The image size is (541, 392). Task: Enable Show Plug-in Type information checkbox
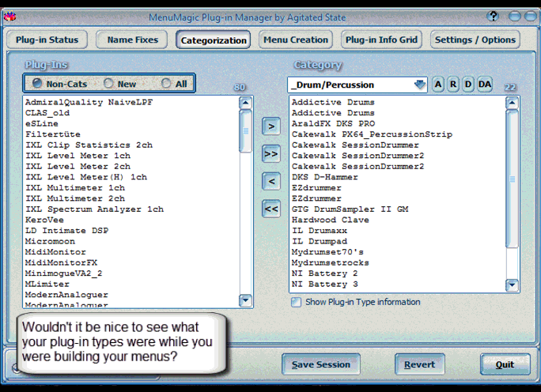[296, 302]
